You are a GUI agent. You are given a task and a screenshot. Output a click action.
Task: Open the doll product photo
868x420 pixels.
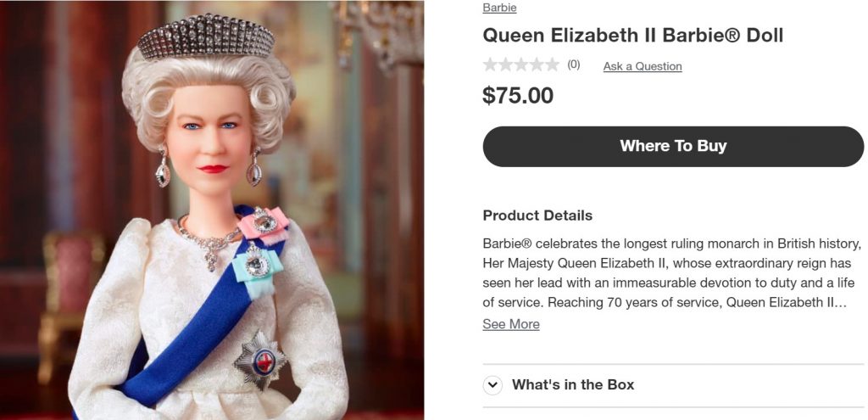click(212, 210)
